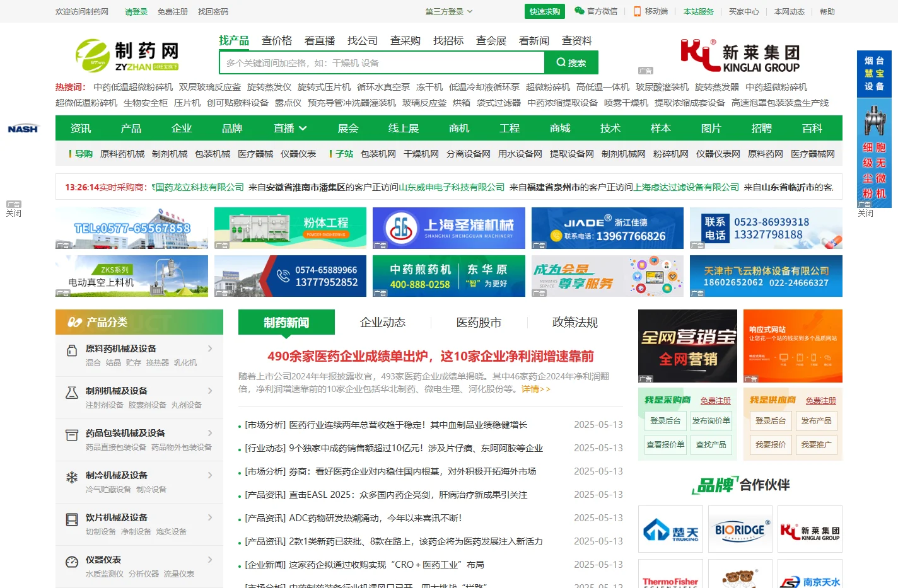Click the 快速求购 green button

[x=545, y=11]
